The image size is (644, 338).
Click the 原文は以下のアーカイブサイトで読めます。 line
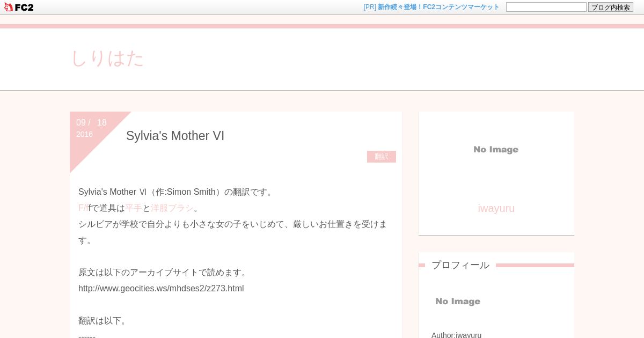[x=164, y=273]
